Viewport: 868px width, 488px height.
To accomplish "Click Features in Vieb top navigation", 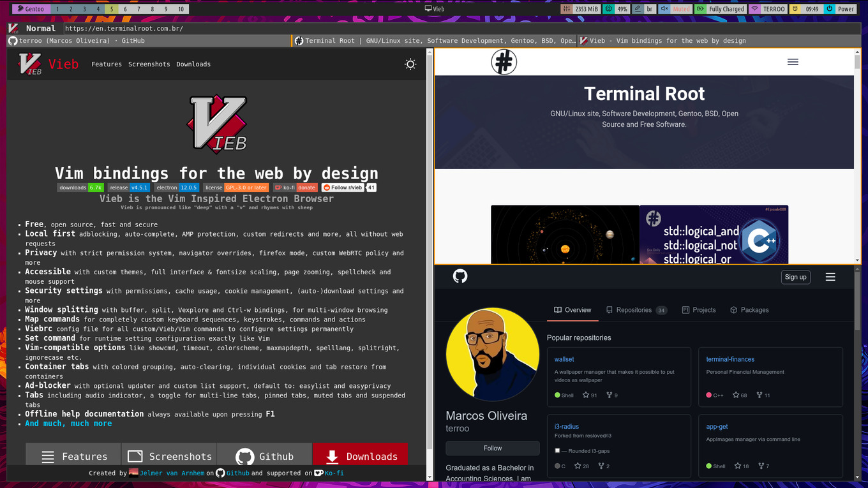I will [x=107, y=64].
